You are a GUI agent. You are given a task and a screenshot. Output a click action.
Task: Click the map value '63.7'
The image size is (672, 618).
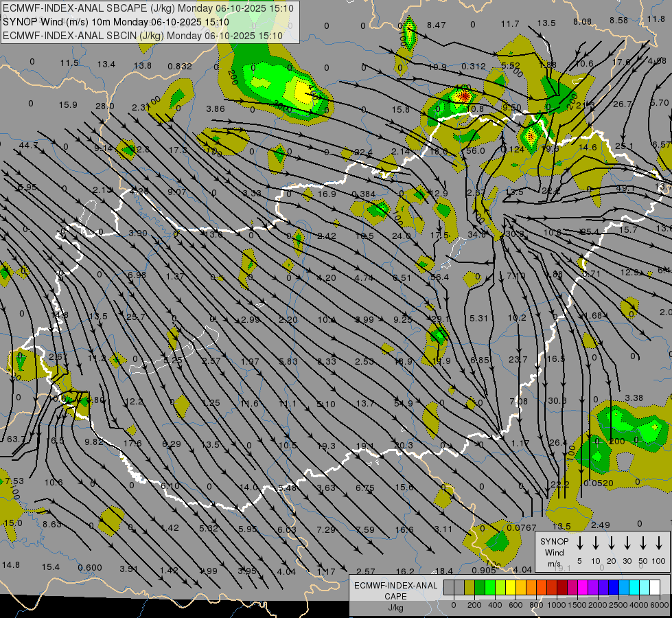coord(16,439)
